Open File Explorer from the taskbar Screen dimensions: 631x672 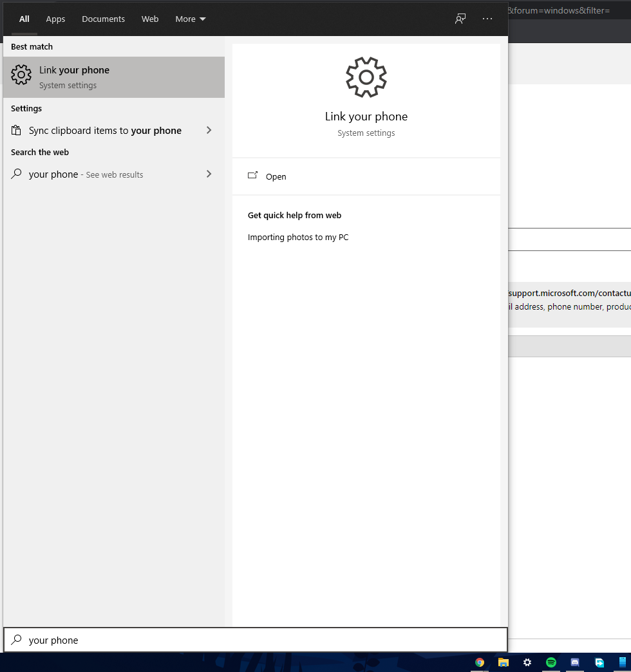click(504, 662)
